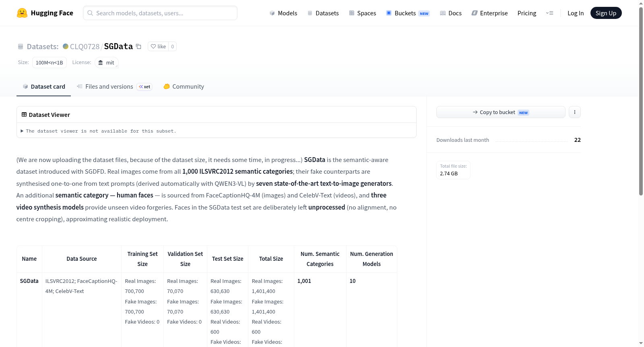Click the heart like icon

[x=153, y=46]
